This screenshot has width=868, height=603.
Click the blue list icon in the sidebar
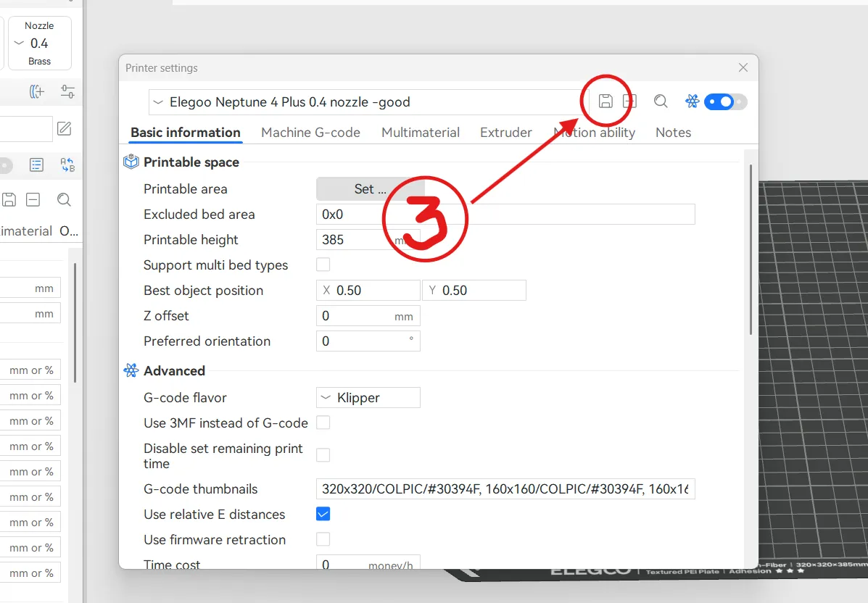tap(36, 165)
